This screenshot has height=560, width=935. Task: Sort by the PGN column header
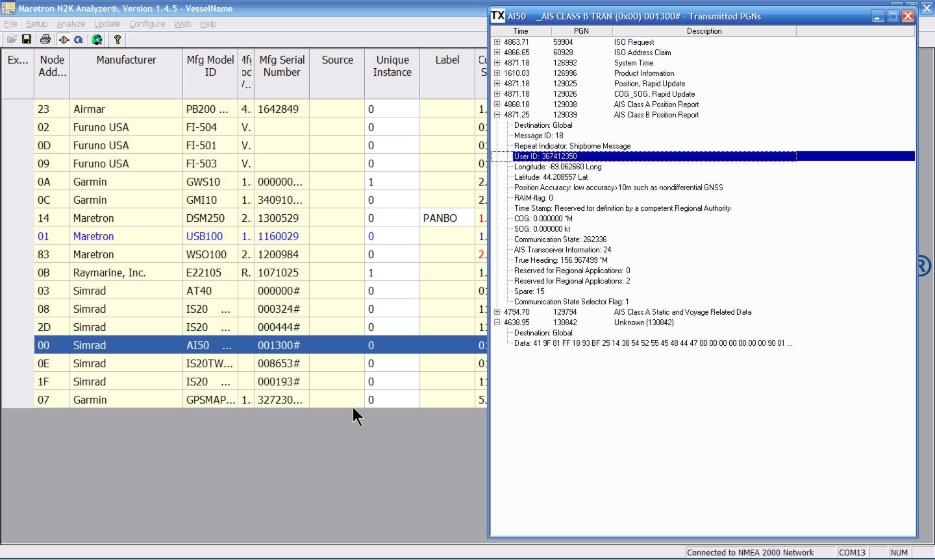click(x=581, y=31)
